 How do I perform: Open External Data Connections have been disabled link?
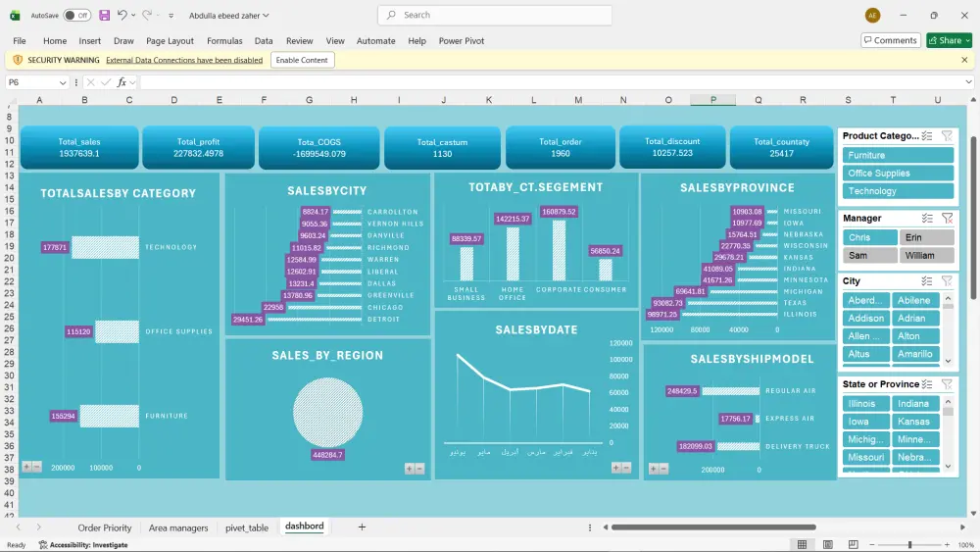184,60
